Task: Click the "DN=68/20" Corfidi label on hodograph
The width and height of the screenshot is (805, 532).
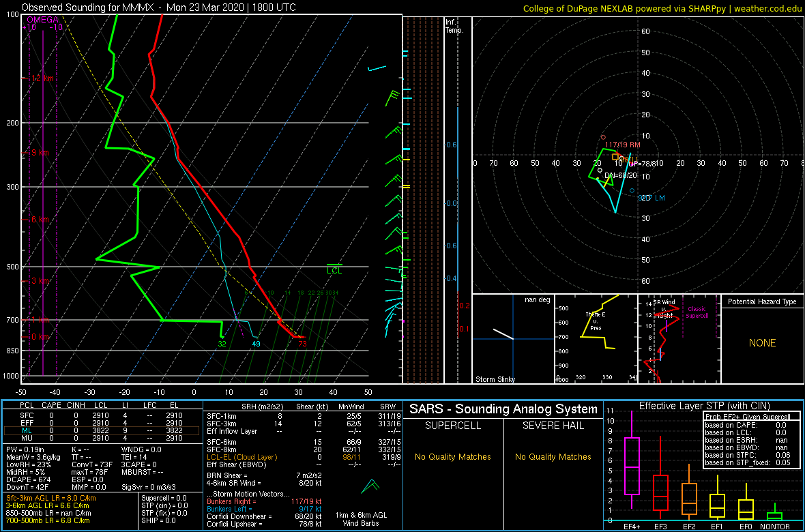Action: (621, 175)
